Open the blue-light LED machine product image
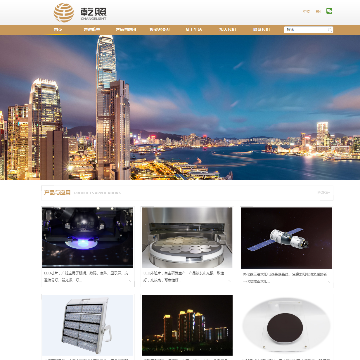The width and height of the screenshot is (360, 360). pos(87,237)
